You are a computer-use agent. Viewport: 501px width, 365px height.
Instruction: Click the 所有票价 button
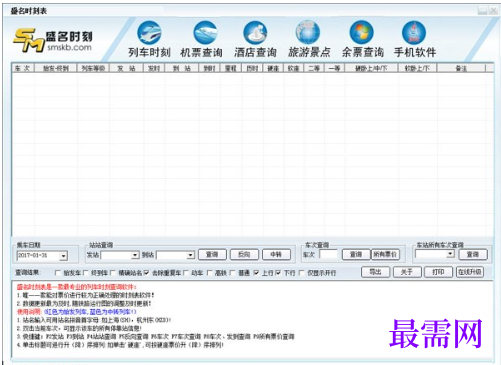pyautogui.click(x=385, y=255)
